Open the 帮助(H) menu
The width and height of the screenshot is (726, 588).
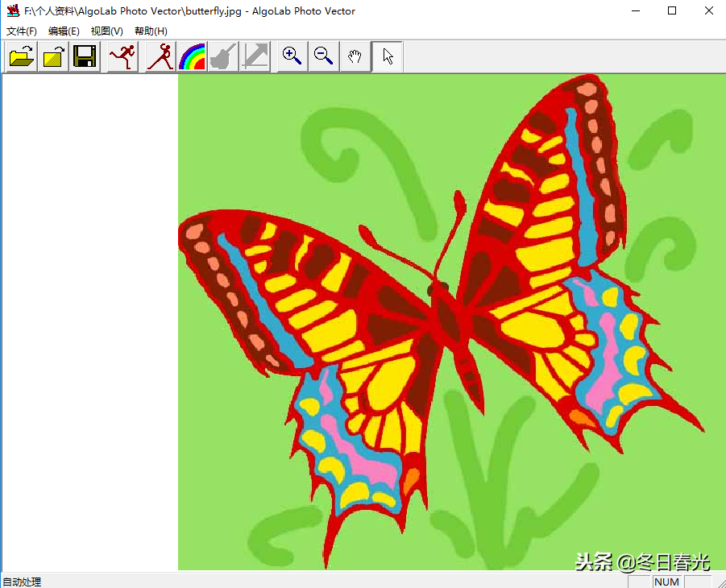click(x=151, y=31)
